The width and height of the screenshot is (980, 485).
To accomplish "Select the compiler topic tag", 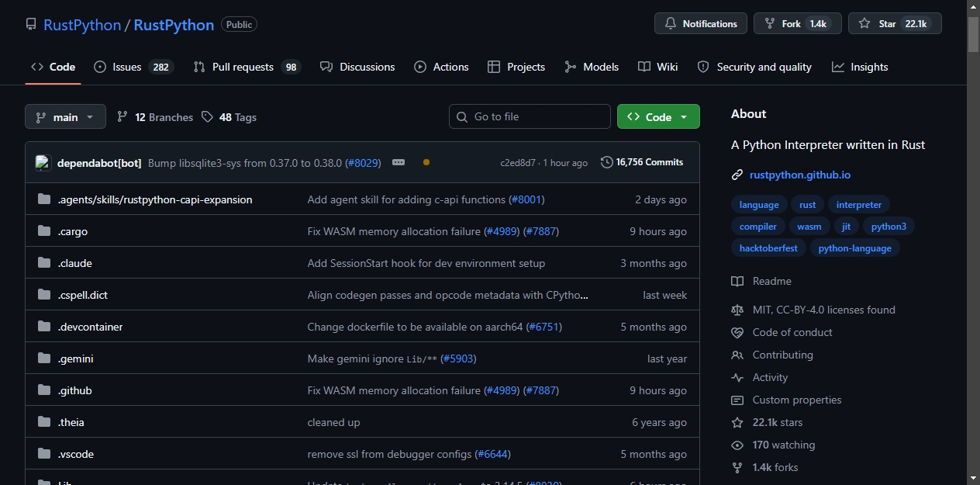I will [x=758, y=227].
